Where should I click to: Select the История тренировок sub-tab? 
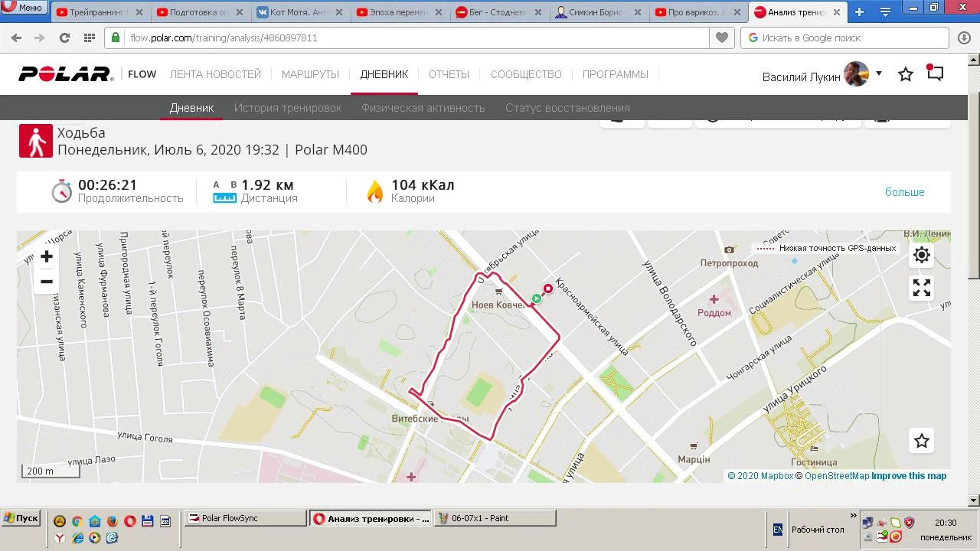pyautogui.click(x=288, y=108)
